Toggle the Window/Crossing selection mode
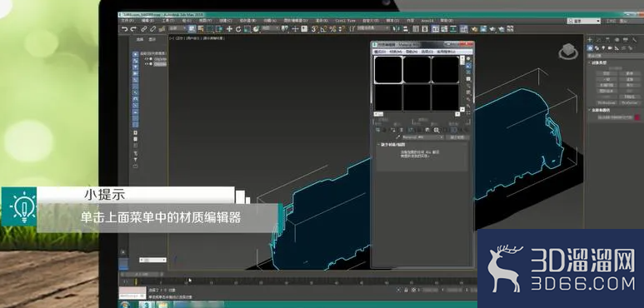Viewport: 644px width, 308px height. (x=220, y=29)
